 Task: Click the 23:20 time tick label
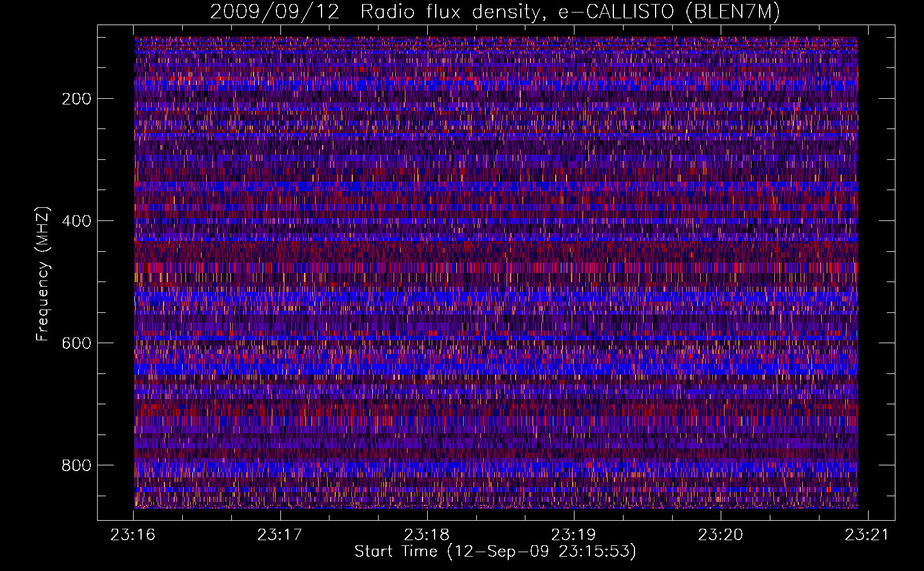[721, 534]
